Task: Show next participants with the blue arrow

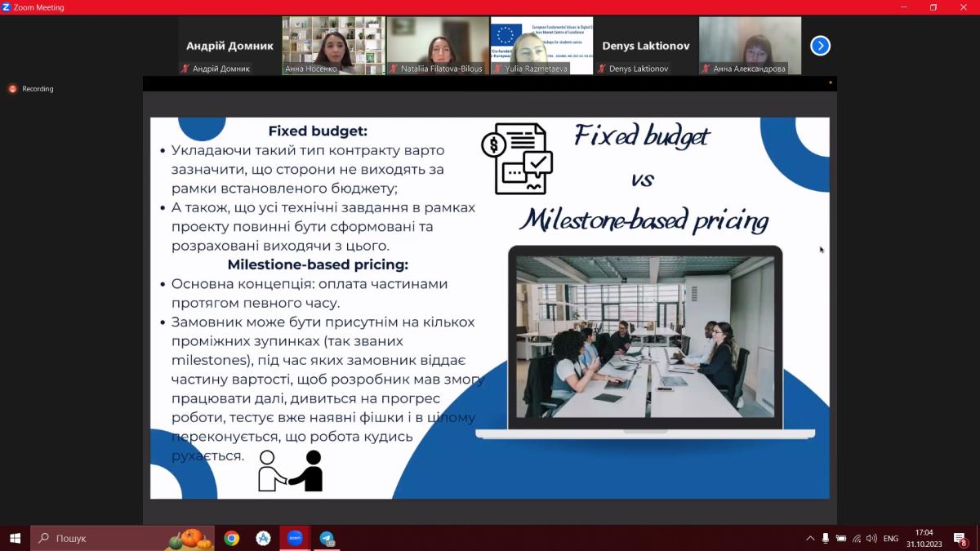Action: point(820,46)
